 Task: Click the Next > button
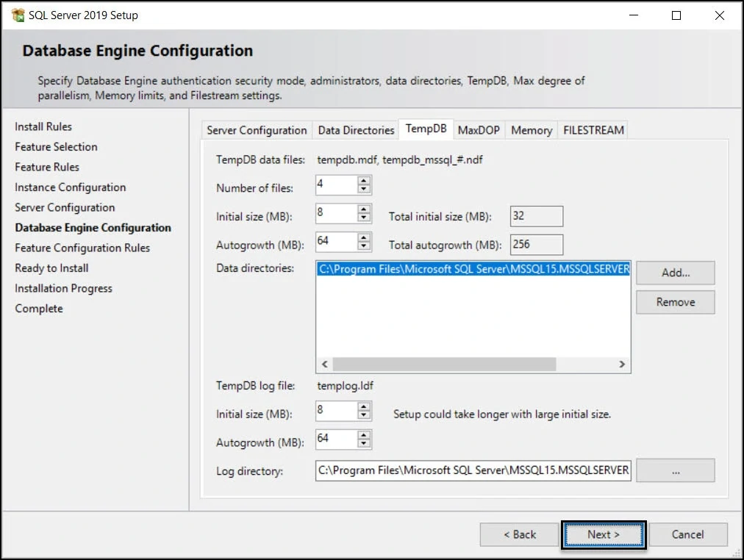[604, 535]
